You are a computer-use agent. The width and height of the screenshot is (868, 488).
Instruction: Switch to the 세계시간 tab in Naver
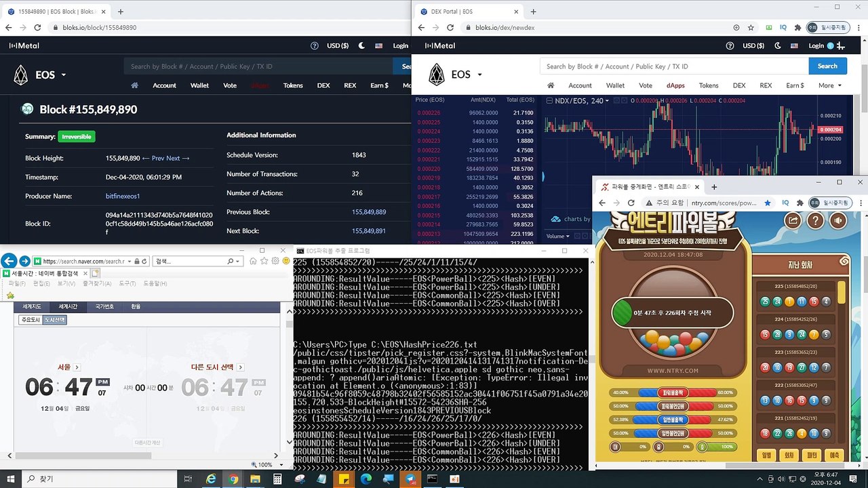click(x=68, y=306)
